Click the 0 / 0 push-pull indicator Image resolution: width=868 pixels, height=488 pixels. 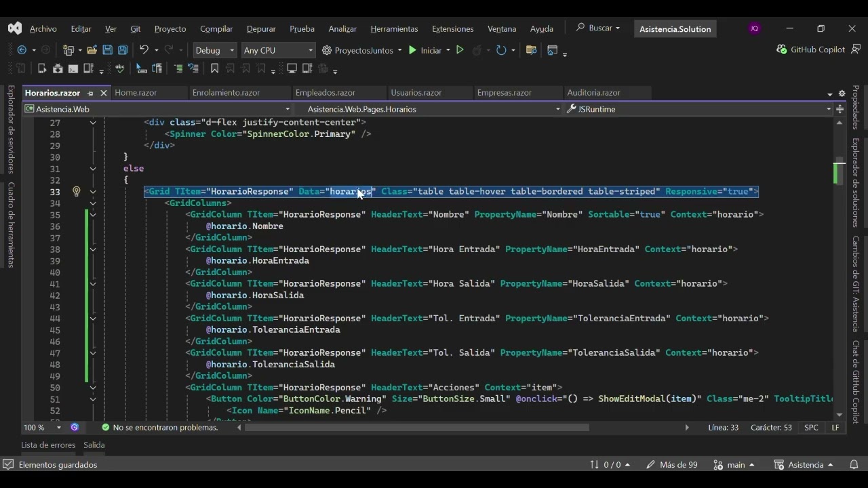(x=610, y=465)
